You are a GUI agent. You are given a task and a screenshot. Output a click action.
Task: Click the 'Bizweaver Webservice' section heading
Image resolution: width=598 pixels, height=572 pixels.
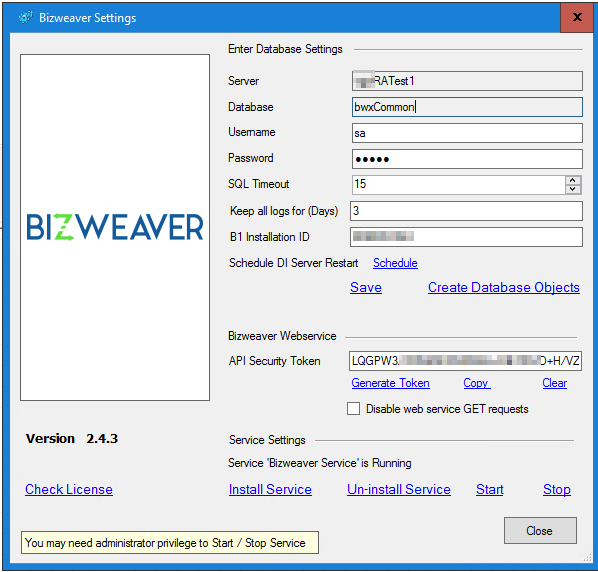282,336
